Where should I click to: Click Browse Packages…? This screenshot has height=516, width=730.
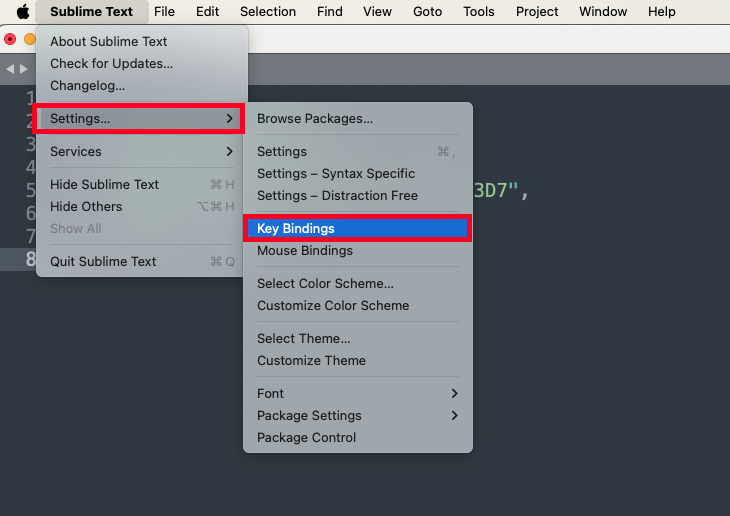click(x=358, y=119)
